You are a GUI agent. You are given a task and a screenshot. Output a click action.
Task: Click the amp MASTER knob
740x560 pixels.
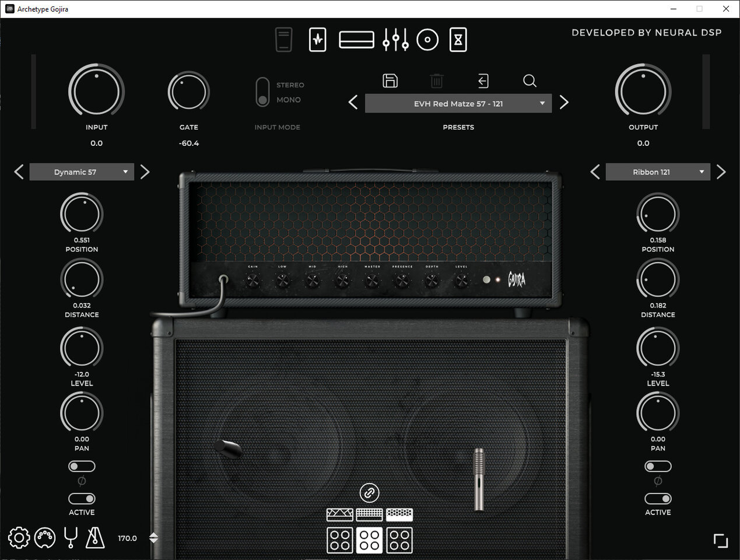coord(372,281)
